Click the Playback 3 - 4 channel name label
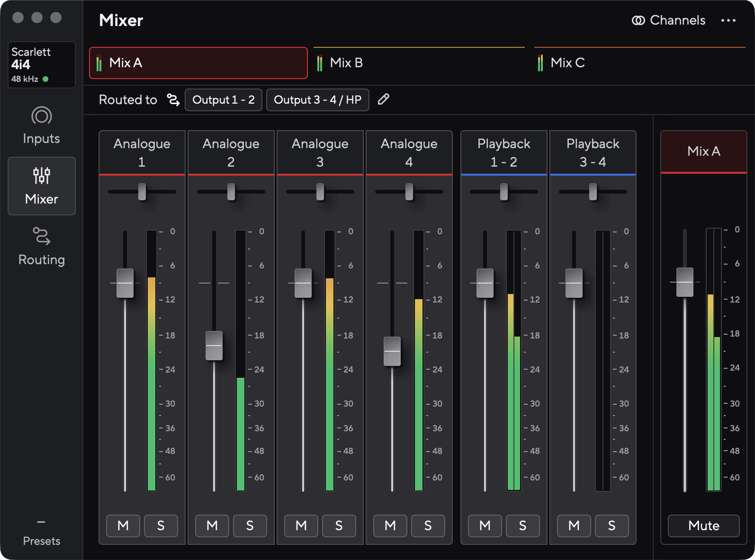 click(593, 153)
